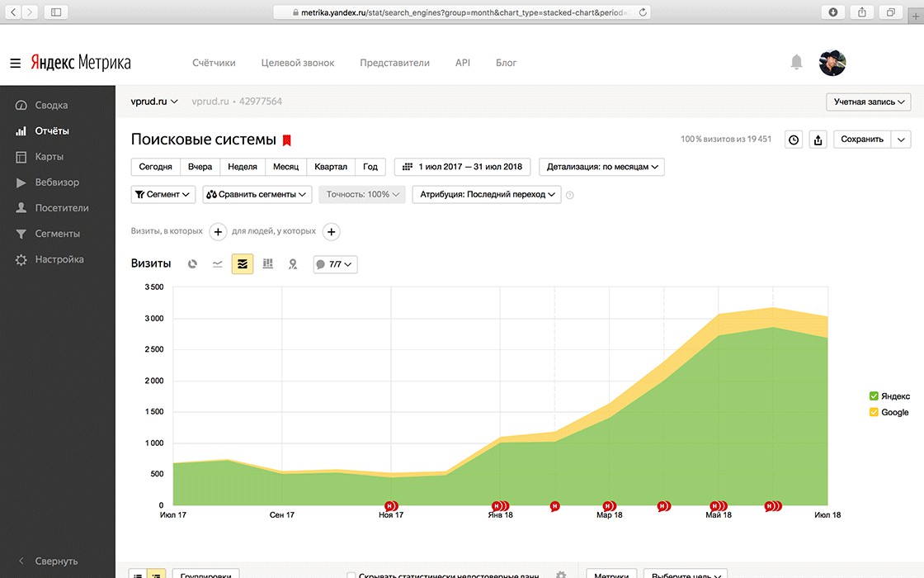Open the clock history icon
The height and width of the screenshot is (578, 924).
coord(794,140)
